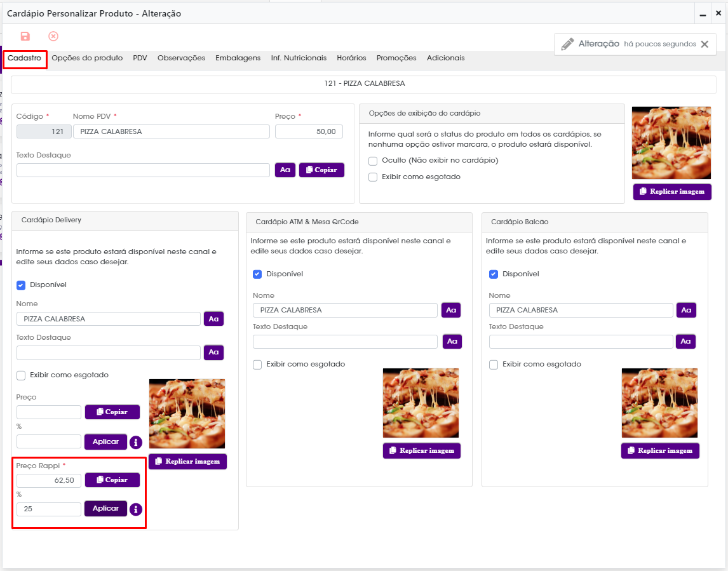Click info icon next to Delivery Preço Aplicar

pyautogui.click(x=135, y=443)
